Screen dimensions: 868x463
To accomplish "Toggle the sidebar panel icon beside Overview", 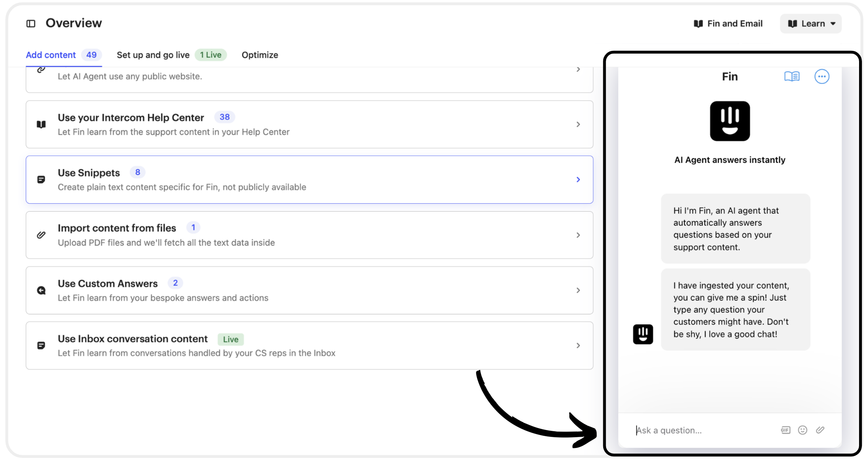I will [31, 24].
